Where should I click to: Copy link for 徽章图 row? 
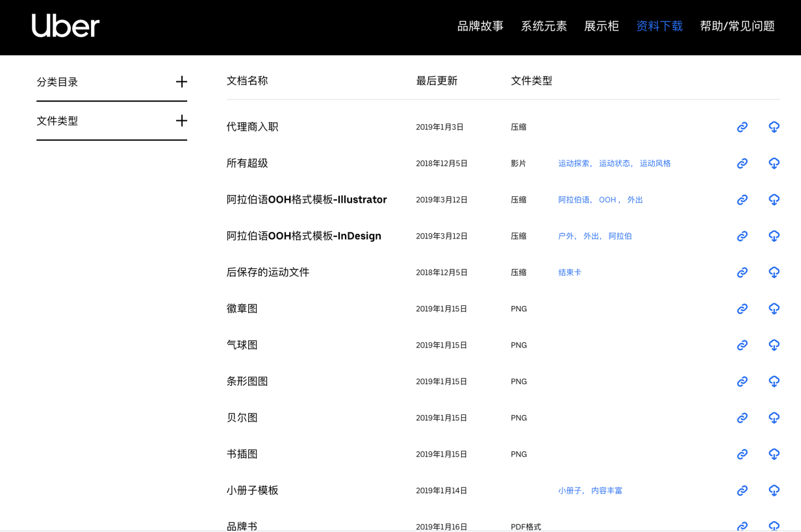[x=742, y=309]
